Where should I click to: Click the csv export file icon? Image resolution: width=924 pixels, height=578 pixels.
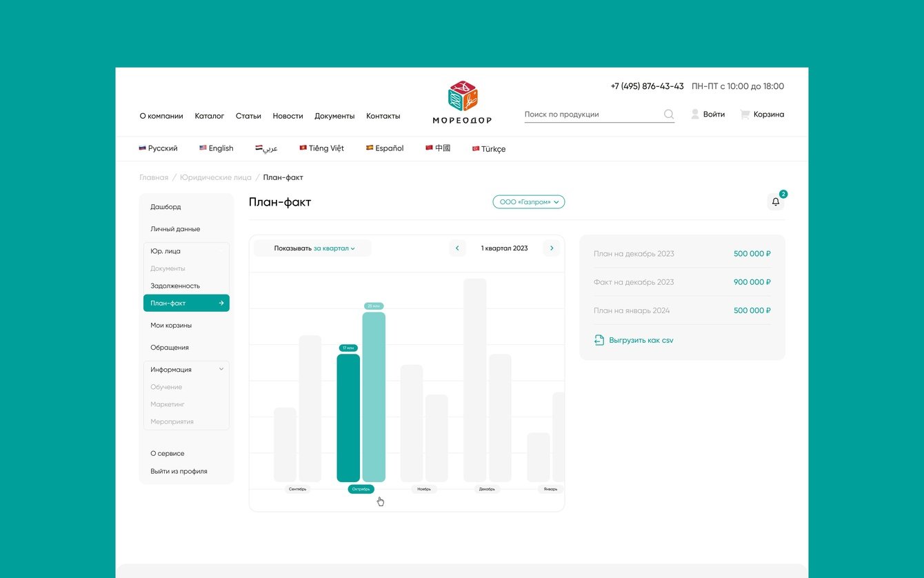(599, 340)
